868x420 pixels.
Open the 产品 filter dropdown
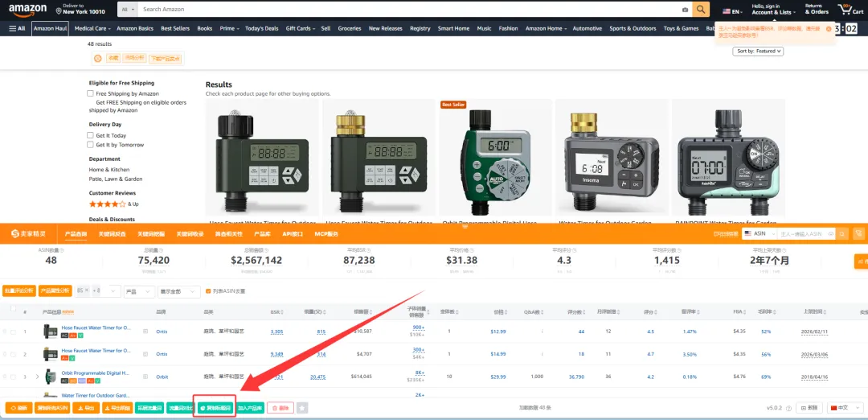point(139,291)
